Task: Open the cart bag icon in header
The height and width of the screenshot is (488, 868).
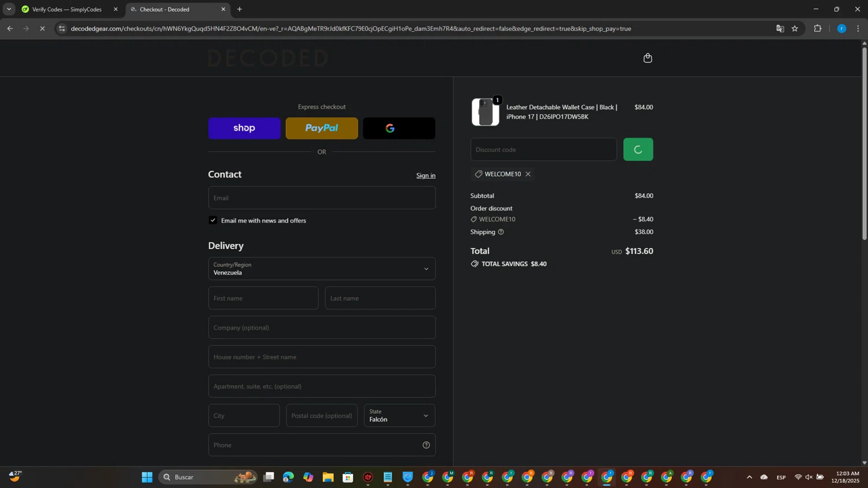Action: pyautogui.click(x=648, y=58)
